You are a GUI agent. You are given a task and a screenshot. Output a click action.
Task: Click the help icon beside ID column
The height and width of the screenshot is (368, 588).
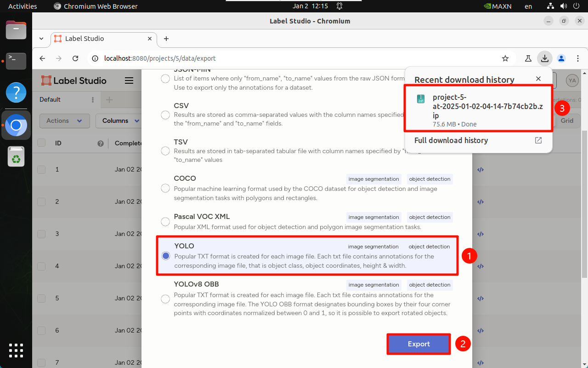coord(101,144)
